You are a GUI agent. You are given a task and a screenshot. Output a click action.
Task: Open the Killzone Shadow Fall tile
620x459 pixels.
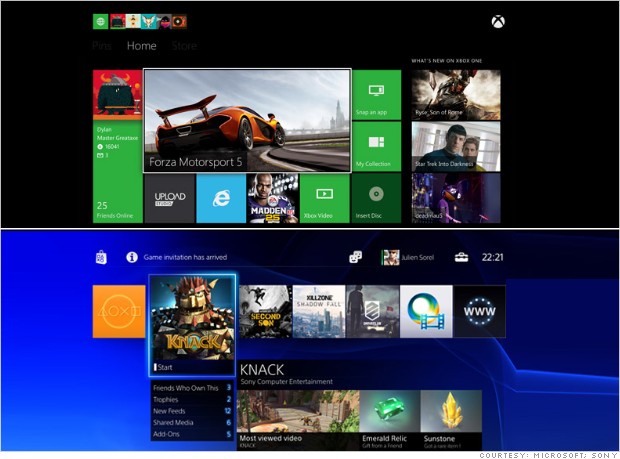(319, 312)
